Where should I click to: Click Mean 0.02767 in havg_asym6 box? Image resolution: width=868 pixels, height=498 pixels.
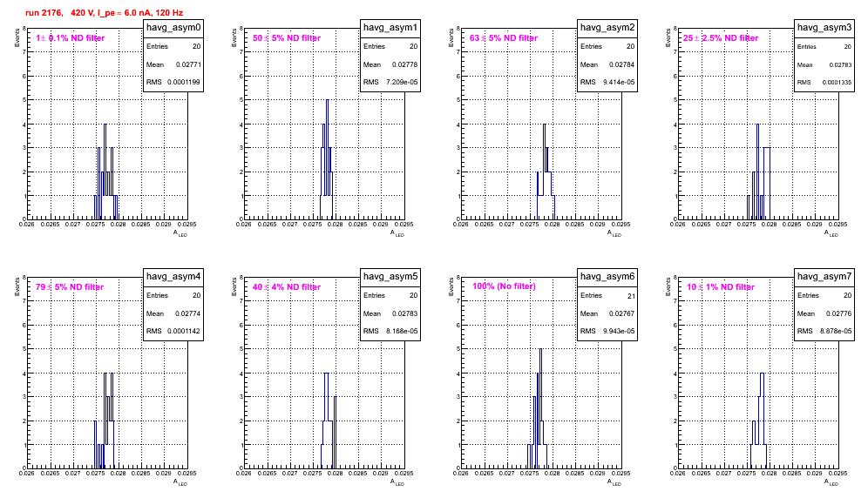607,313
